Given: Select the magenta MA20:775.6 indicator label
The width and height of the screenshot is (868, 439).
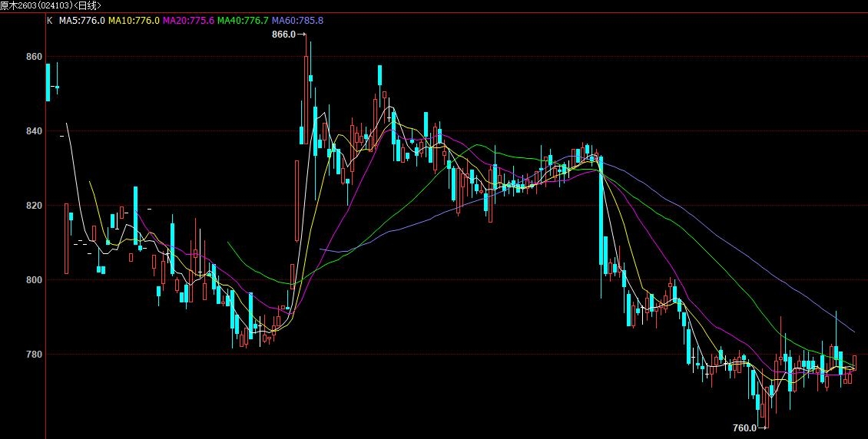Looking at the screenshot, I should click(188, 21).
